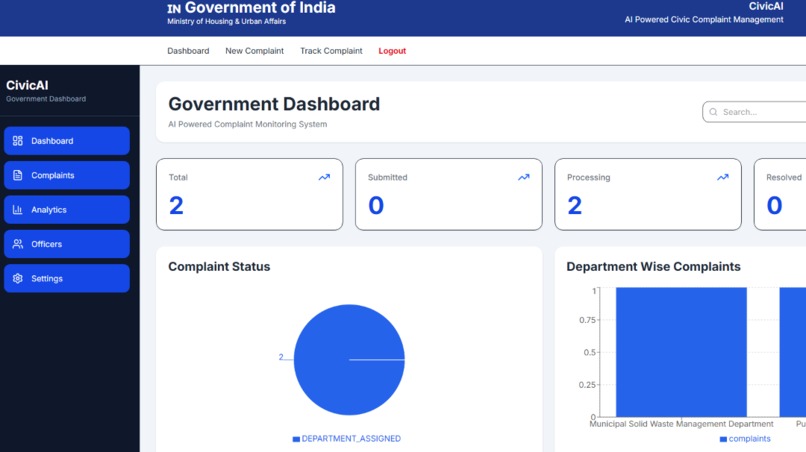Click the red Logout link

coord(392,51)
